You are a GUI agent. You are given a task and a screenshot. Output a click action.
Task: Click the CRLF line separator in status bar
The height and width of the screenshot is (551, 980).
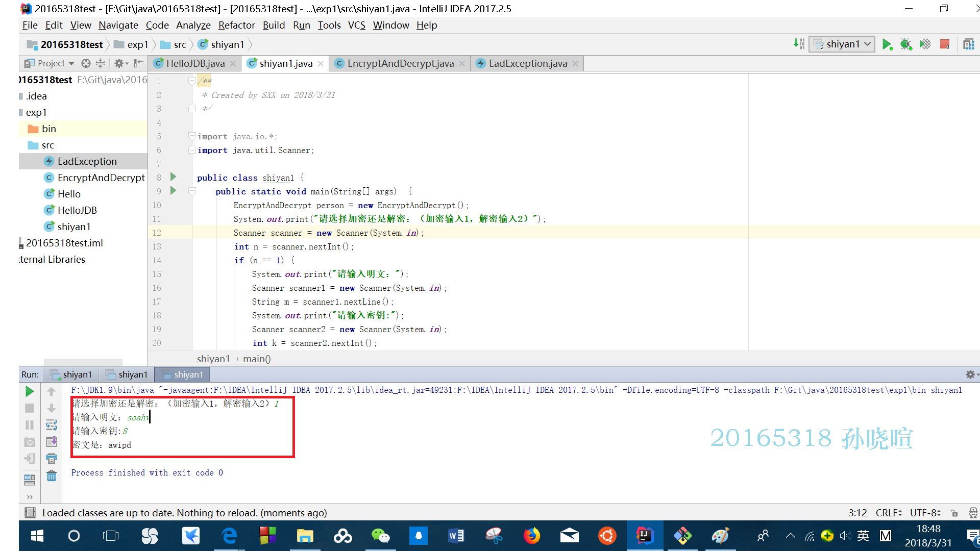pos(889,513)
